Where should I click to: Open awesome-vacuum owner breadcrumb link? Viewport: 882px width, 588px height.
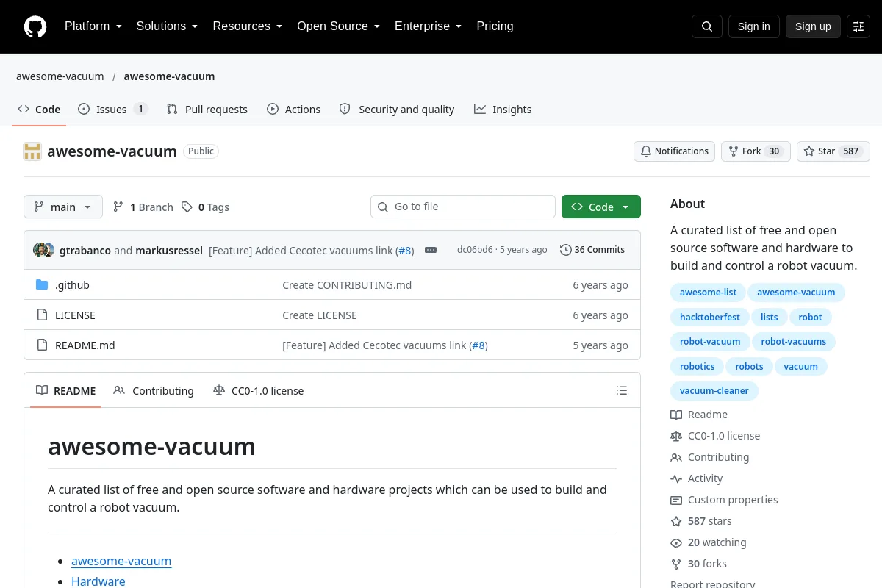coord(60,76)
